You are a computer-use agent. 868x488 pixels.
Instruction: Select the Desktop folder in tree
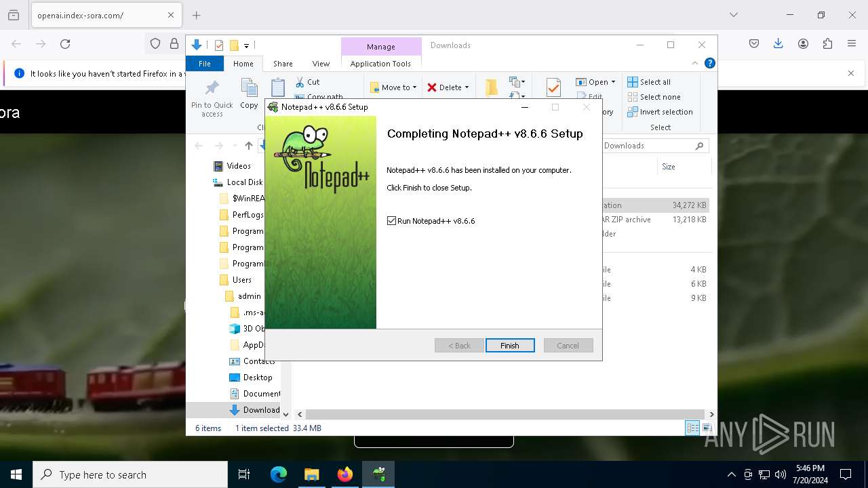click(x=251, y=378)
